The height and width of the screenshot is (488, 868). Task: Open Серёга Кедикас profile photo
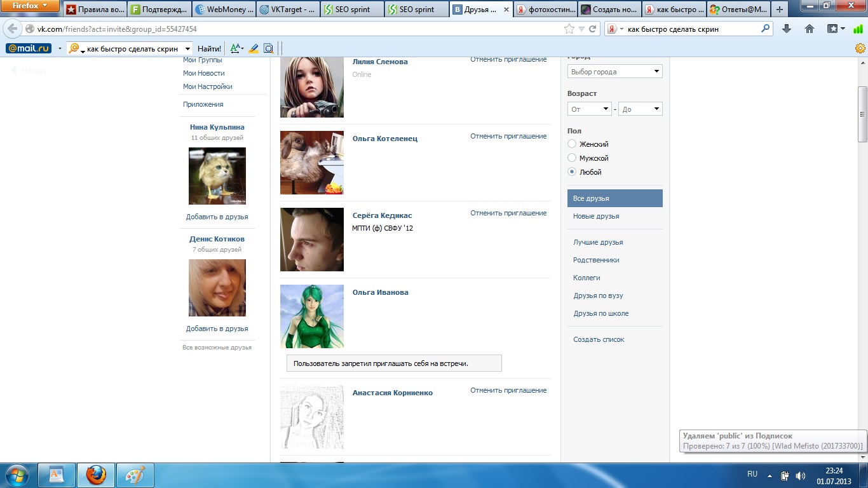(x=312, y=240)
